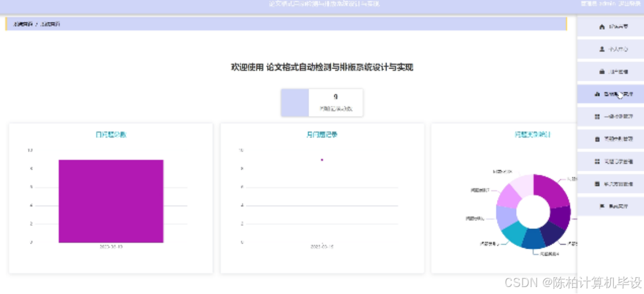Click the first breadcrumb link
Viewport: 644px width, 294px height.
(x=23, y=24)
